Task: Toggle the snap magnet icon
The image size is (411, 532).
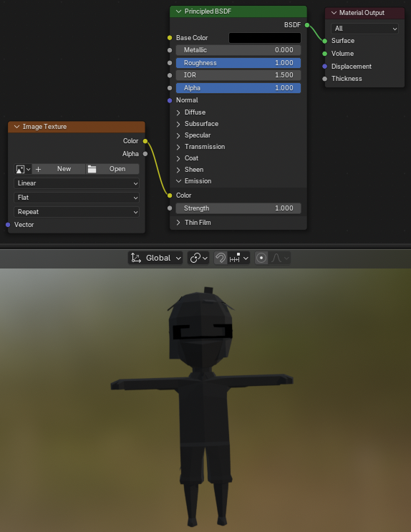Action: tap(221, 258)
